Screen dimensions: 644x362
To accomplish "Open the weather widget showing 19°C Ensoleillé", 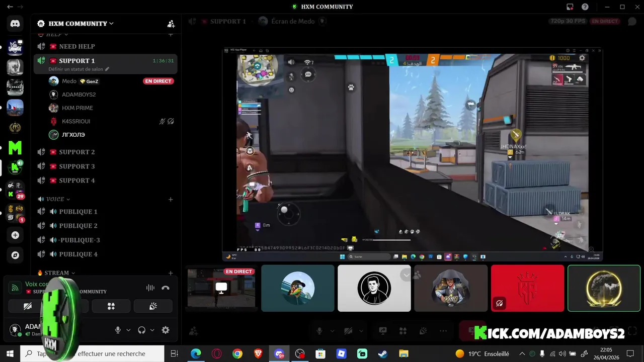I will pos(482,354).
